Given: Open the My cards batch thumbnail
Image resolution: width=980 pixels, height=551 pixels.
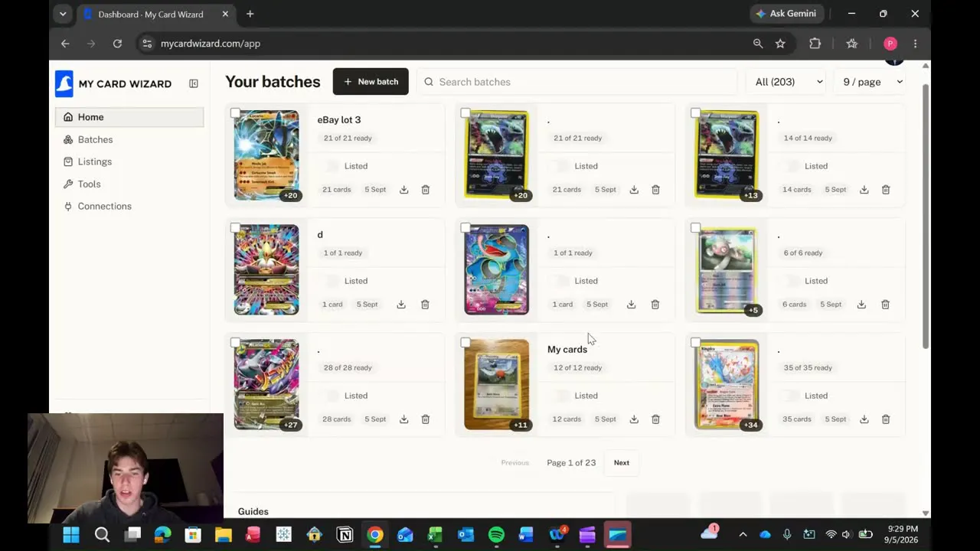Looking at the screenshot, I should [496, 384].
